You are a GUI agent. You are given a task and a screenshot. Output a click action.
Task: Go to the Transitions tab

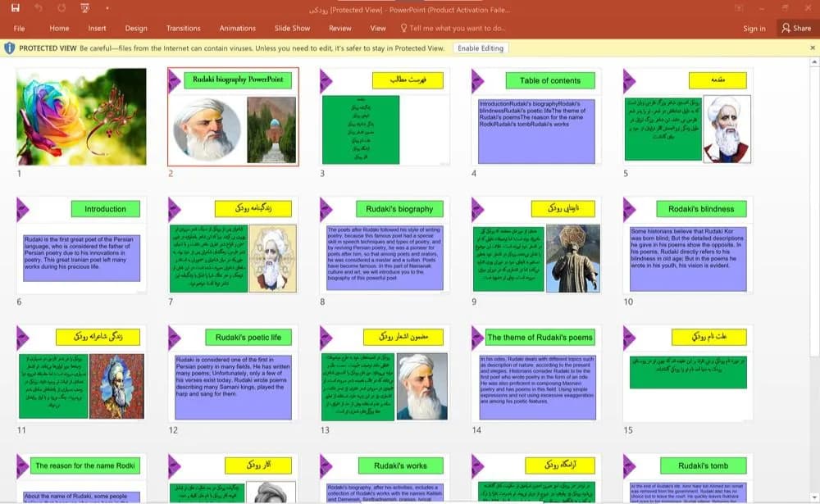(183, 28)
